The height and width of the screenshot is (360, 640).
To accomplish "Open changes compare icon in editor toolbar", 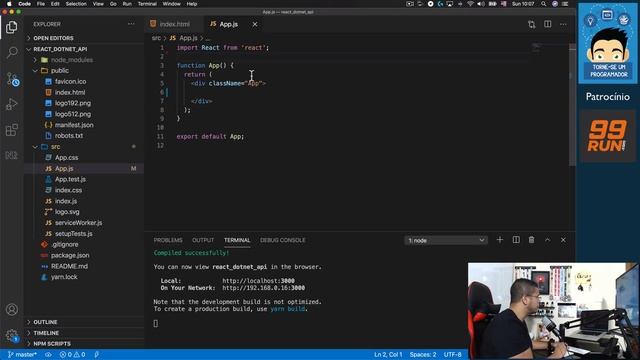I will click(x=531, y=24).
